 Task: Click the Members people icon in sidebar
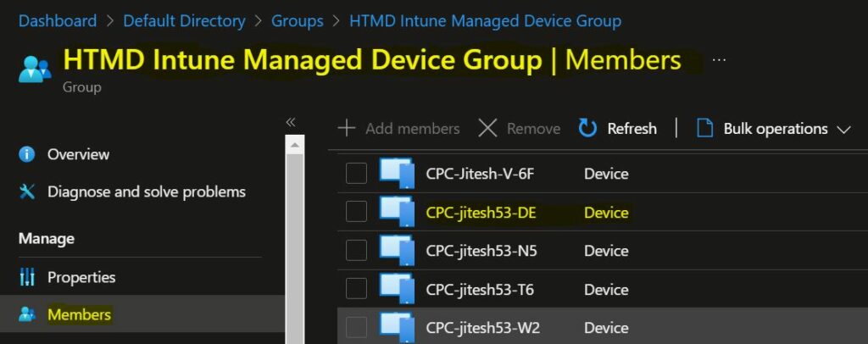(26, 314)
